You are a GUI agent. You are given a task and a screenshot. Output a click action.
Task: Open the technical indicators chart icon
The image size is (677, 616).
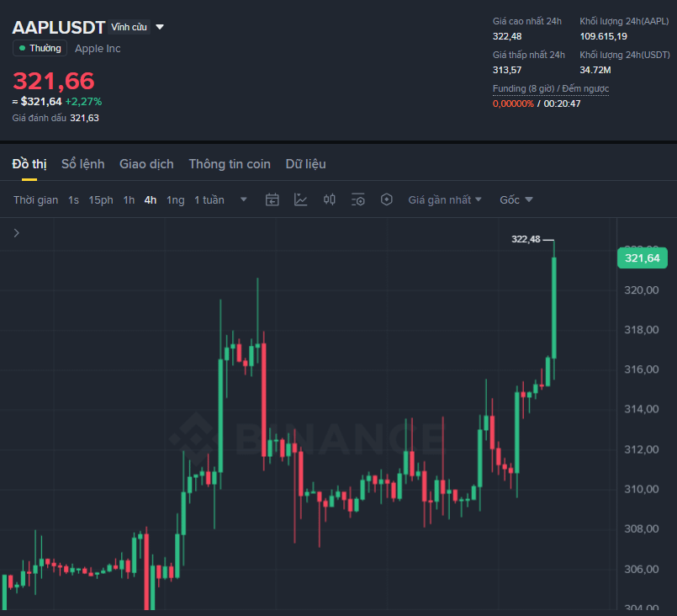[x=300, y=199]
